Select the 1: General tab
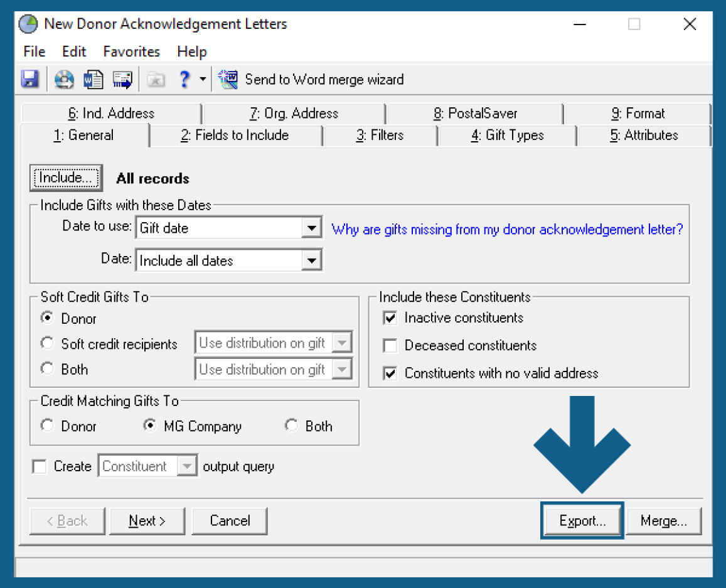 (x=84, y=135)
